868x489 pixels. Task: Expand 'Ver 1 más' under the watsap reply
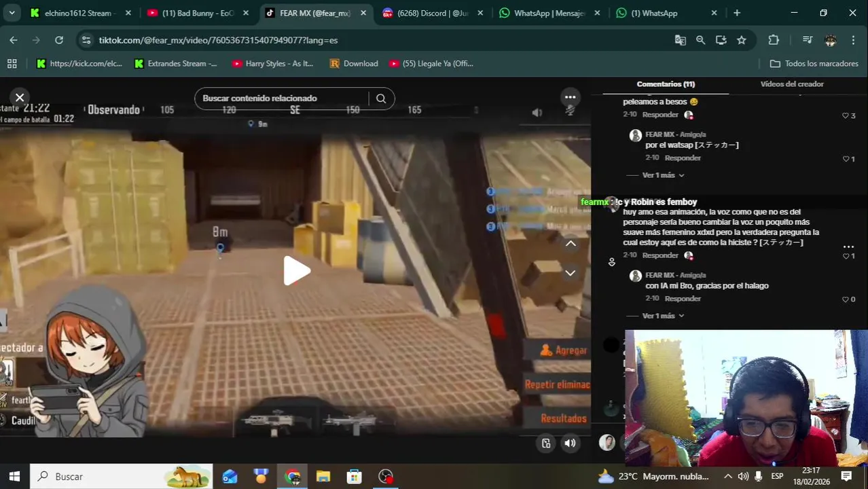click(664, 175)
